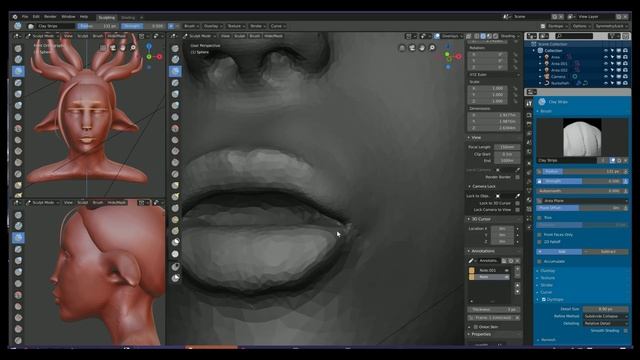This screenshot has height=360, width=640.
Task: Click the outliner filter icon
Action: [614, 36]
